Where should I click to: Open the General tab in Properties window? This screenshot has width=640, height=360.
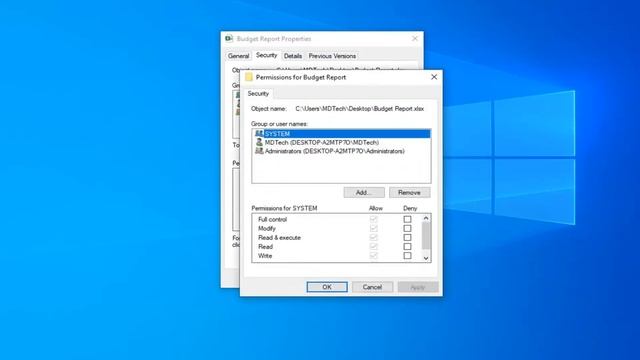pyautogui.click(x=238, y=56)
